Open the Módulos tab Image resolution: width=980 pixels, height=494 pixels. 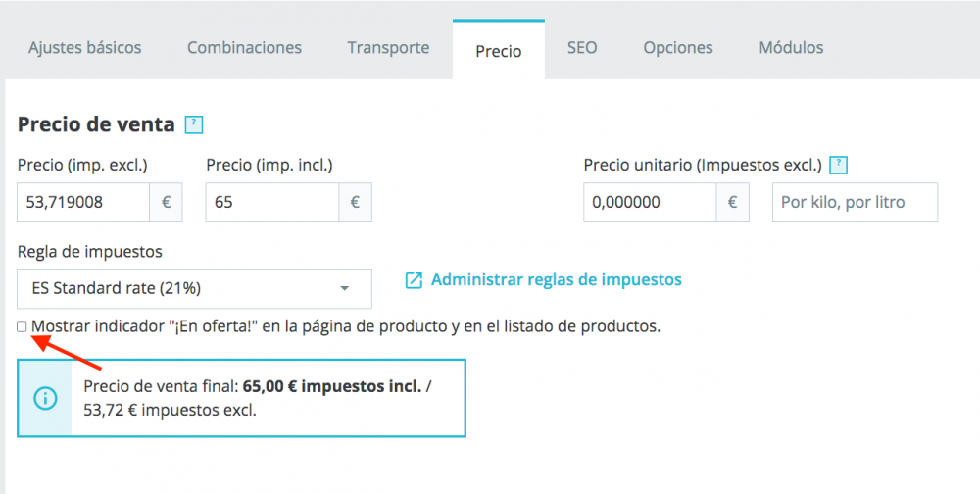[791, 47]
